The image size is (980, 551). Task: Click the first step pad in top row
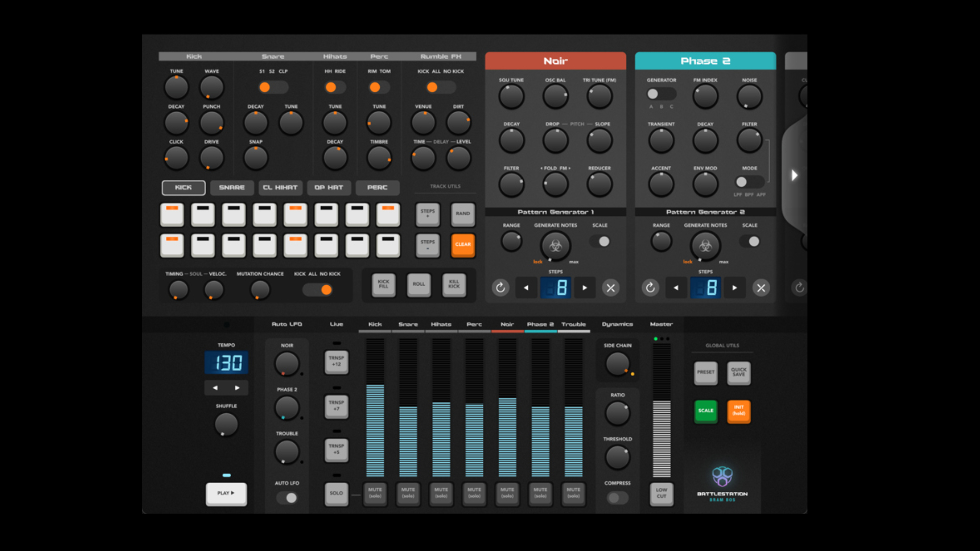pos(172,214)
